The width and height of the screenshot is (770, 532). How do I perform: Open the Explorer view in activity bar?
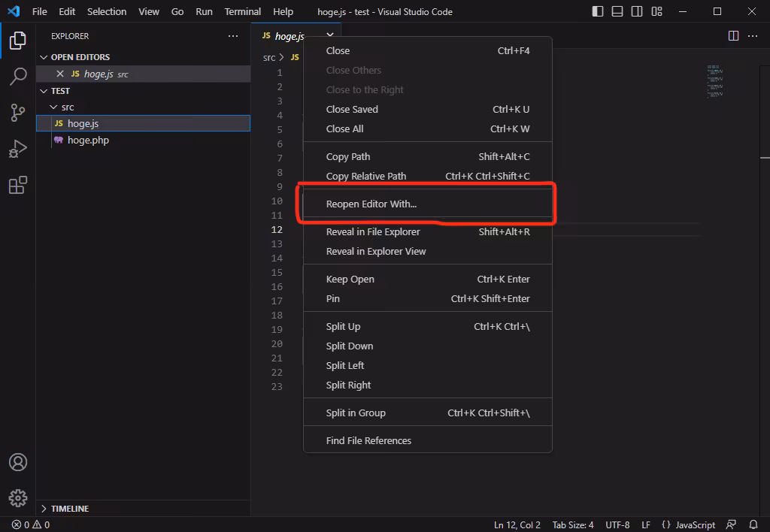[18, 41]
